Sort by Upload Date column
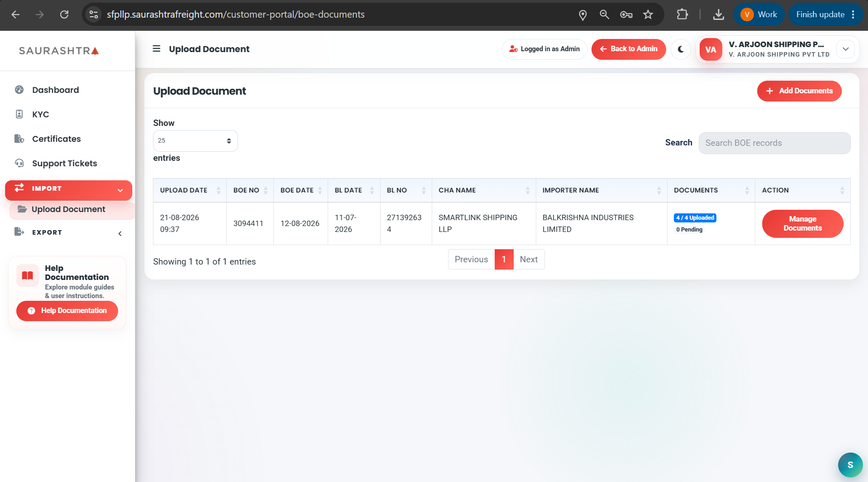This screenshot has width=868, height=482. click(190, 190)
